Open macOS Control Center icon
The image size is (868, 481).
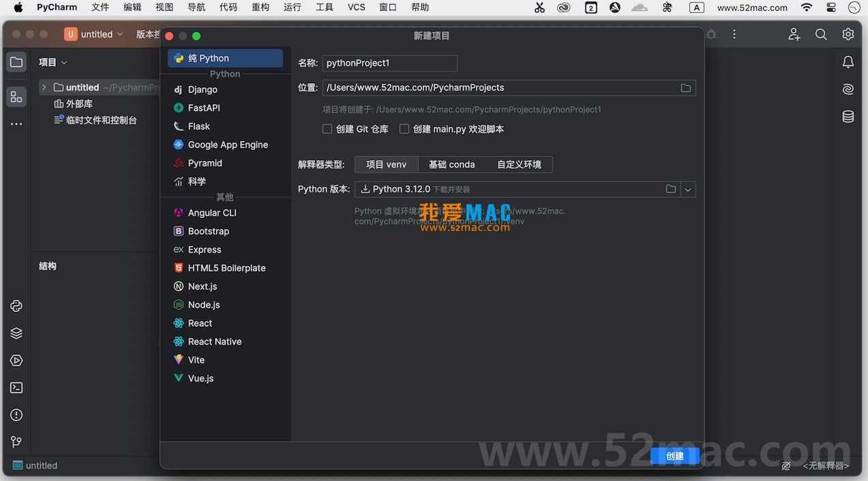(x=831, y=7)
